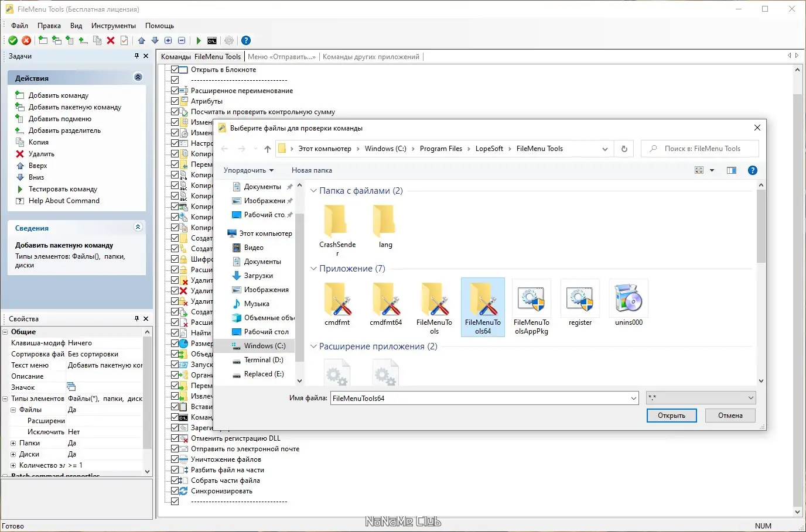Open the CrashSender folder
The width and height of the screenshot is (806, 532).
pyautogui.click(x=337, y=230)
